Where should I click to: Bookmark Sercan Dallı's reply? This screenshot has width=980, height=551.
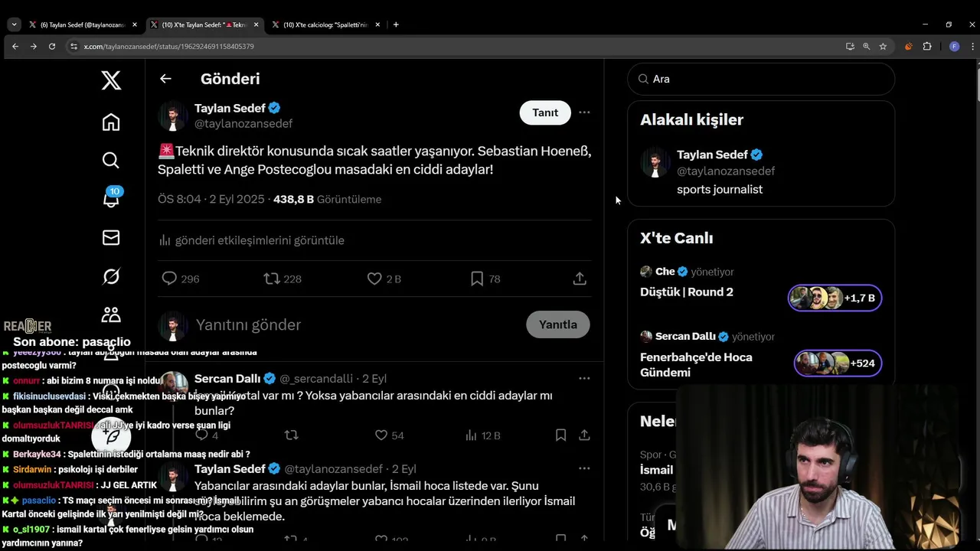pyautogui.click(x=560, y=435)
